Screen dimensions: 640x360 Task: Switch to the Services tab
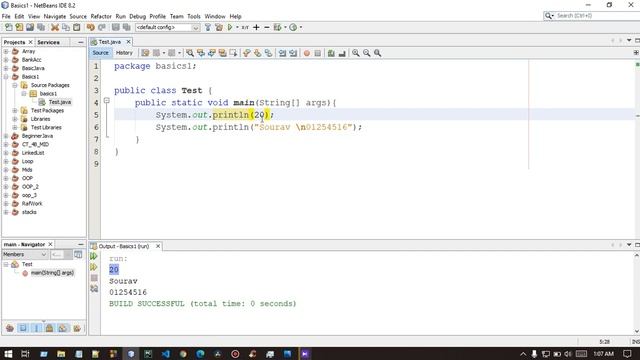[x=48, y=42]
